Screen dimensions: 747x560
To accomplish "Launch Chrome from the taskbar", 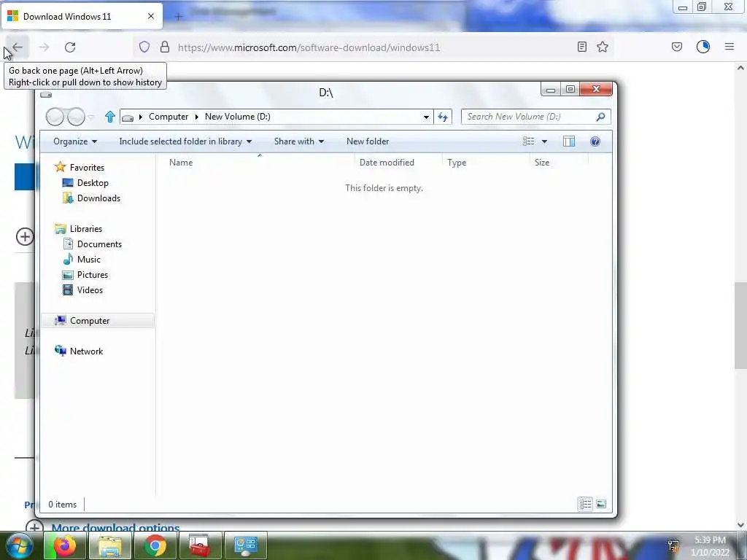I will point(155,545).
